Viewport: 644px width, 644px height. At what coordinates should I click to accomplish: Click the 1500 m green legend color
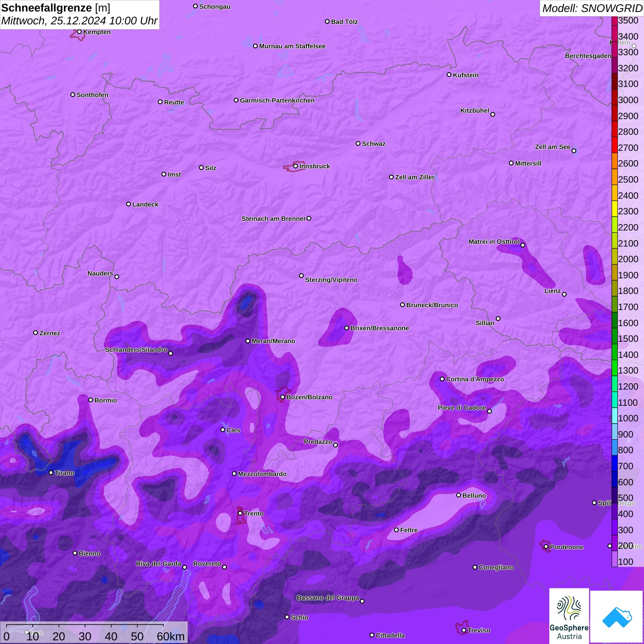click(x=615, y=336)
